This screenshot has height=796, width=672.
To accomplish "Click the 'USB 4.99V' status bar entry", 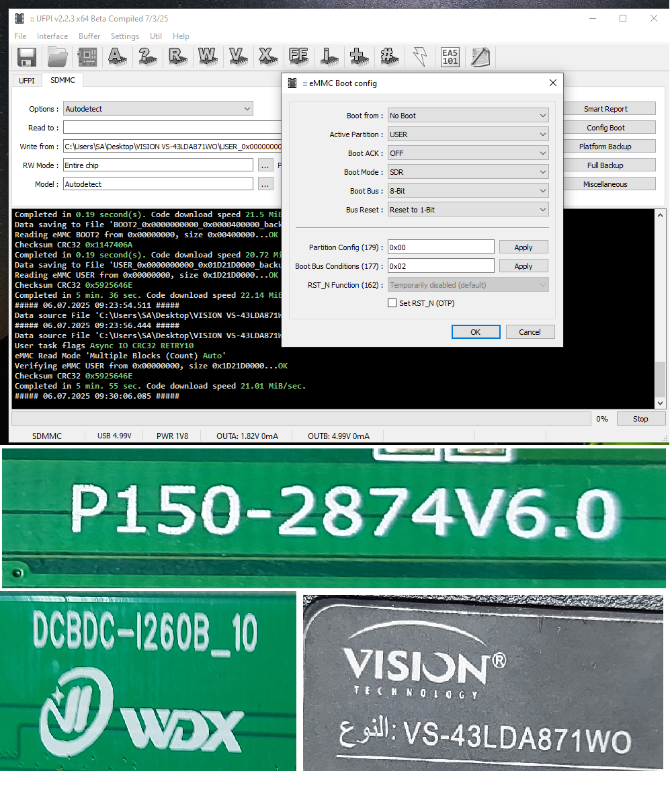I will click(x=114, y=436).
